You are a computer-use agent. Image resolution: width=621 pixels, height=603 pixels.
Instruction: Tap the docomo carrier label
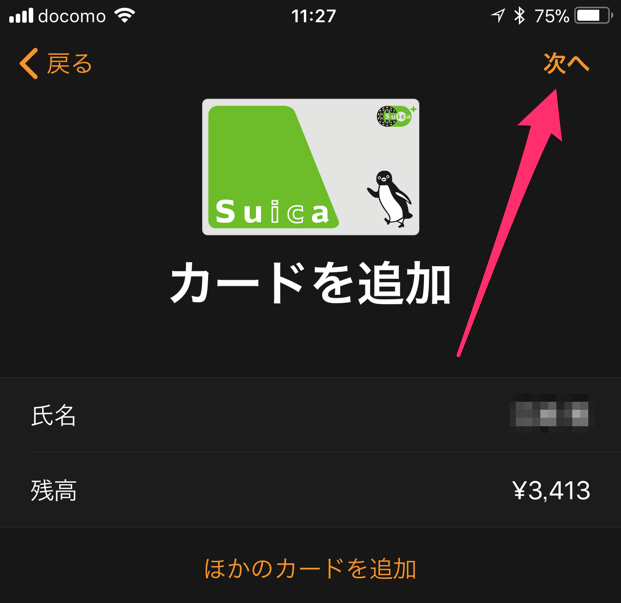[72, 16]
